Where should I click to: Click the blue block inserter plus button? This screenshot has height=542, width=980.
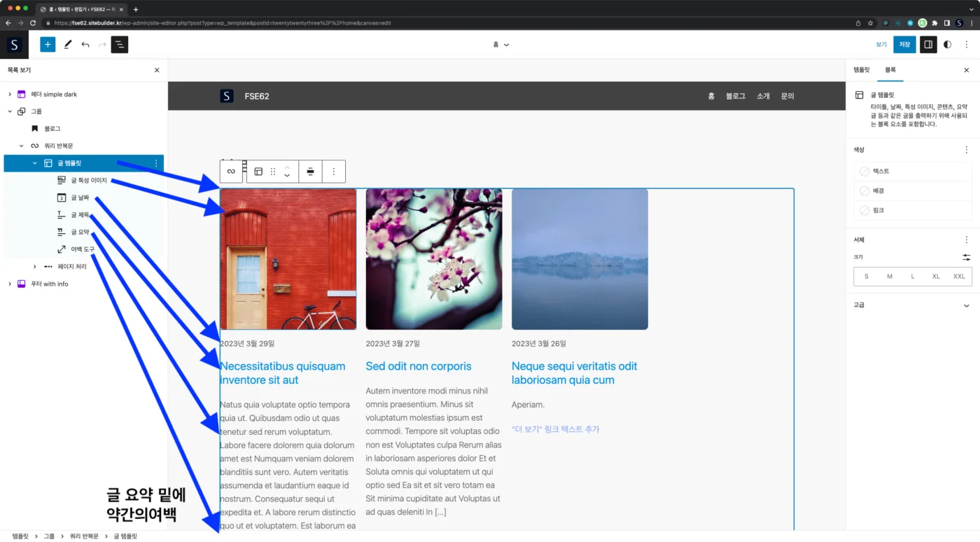(48, 44)
